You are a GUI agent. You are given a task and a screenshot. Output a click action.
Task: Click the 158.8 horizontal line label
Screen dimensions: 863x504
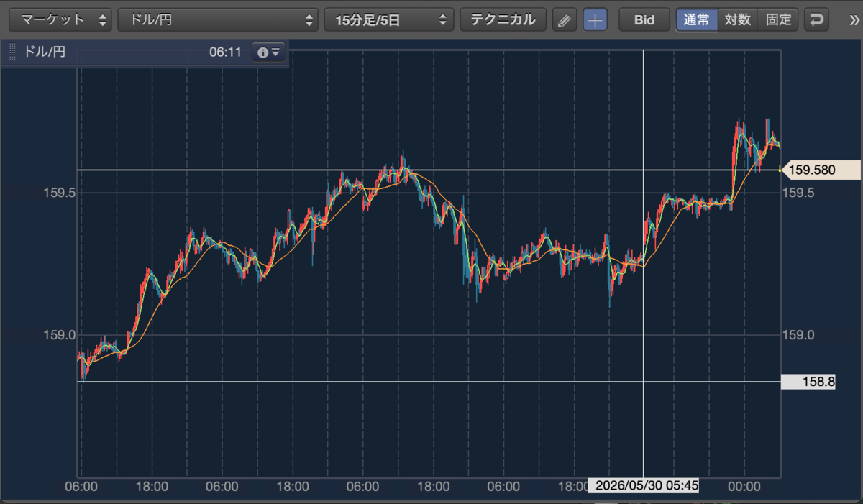click(809, 382)
